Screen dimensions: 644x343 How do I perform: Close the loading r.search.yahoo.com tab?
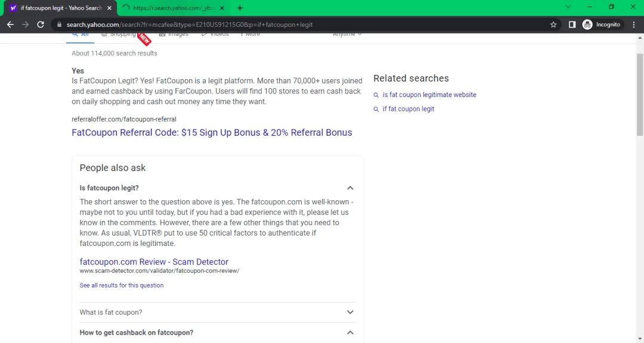pyautogui.click(x=222, y=8)
